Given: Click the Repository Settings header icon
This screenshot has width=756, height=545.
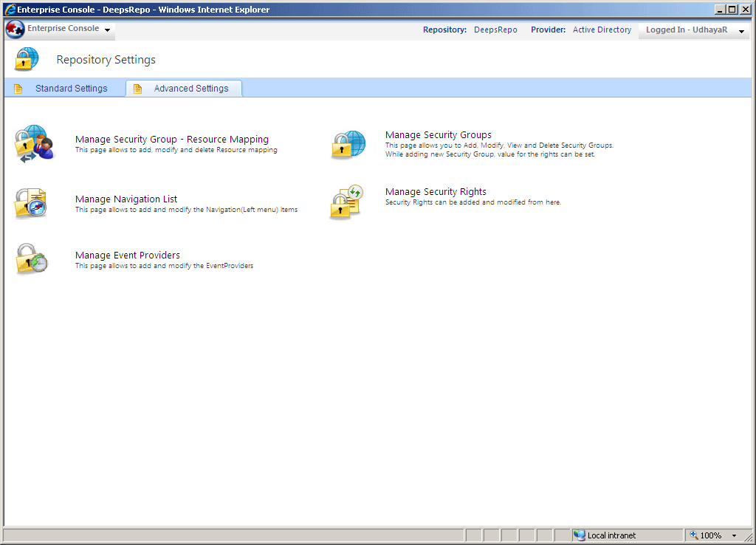Looking at the screenshot, I should pyautogui.click(x=27, y=59).
